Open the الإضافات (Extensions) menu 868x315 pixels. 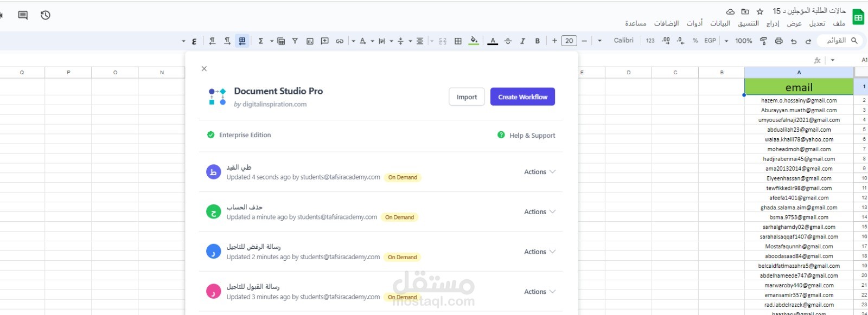(667, 23)
